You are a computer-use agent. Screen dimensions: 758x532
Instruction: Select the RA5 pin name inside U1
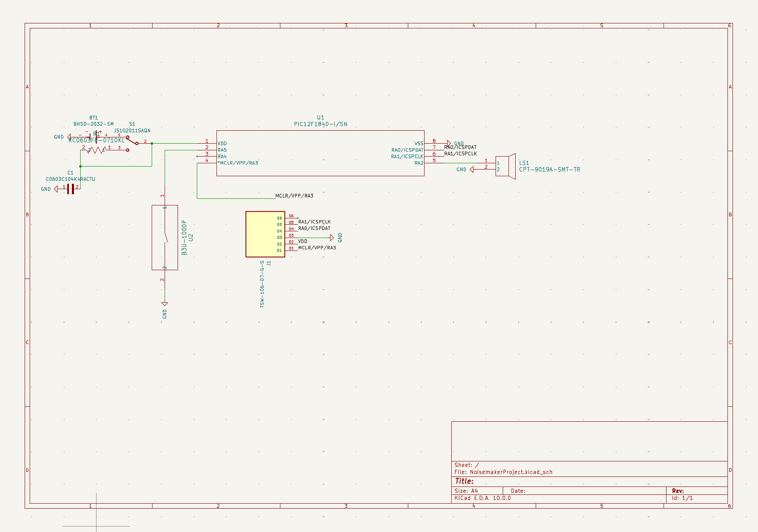(222, 150)
